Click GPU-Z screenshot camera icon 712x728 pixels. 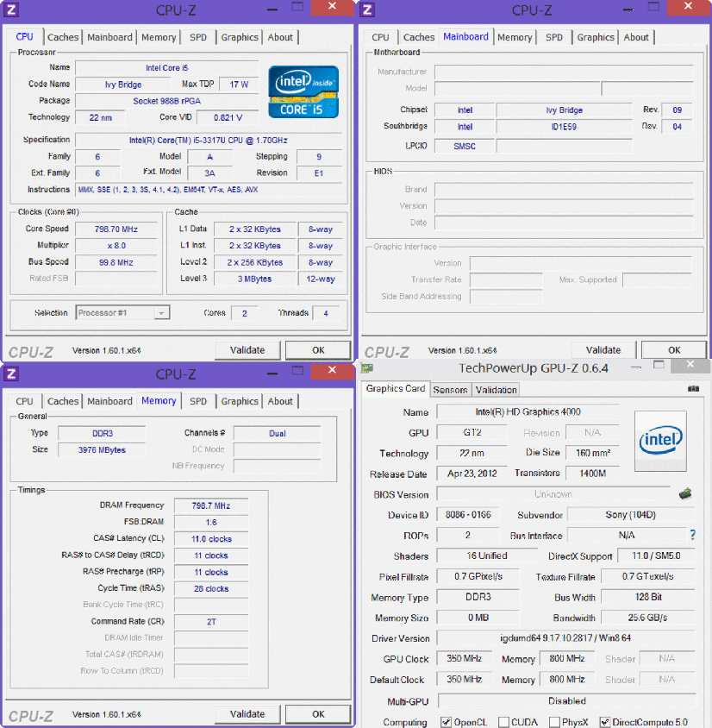point(693,389)
